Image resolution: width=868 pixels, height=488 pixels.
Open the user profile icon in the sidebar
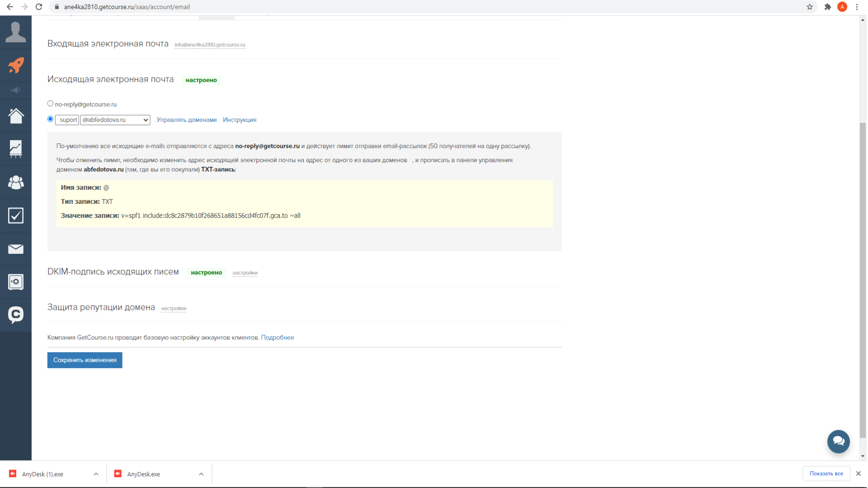point(16,32)
